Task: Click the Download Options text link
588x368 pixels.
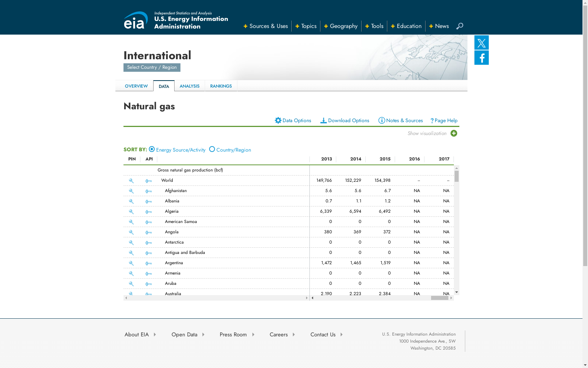Action: coord(348,120)
